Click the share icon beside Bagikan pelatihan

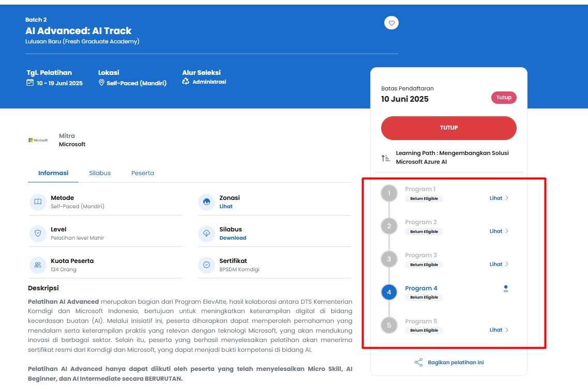click(418, 363)
